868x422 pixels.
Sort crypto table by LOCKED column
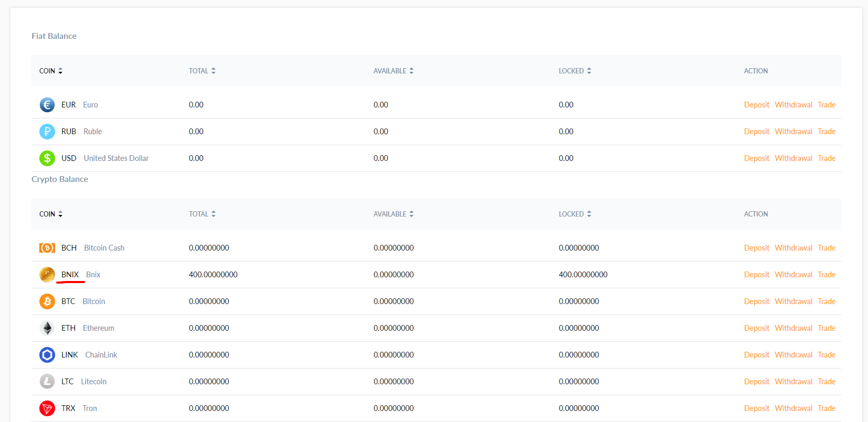click(575, 214)
